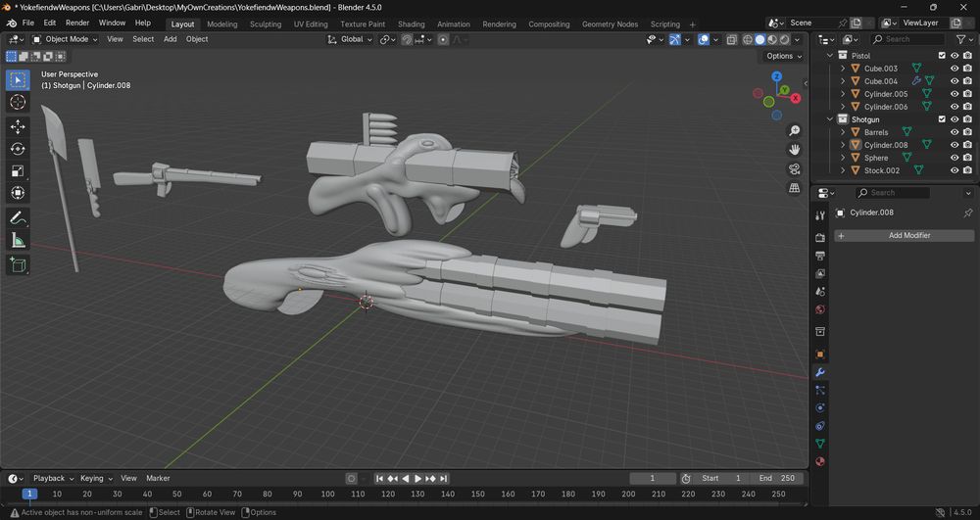The width and height of the screenshot is (980, 520).
Task: Hide Cylinder.008 using its eye icon
Action: click(x=955, y=145)
